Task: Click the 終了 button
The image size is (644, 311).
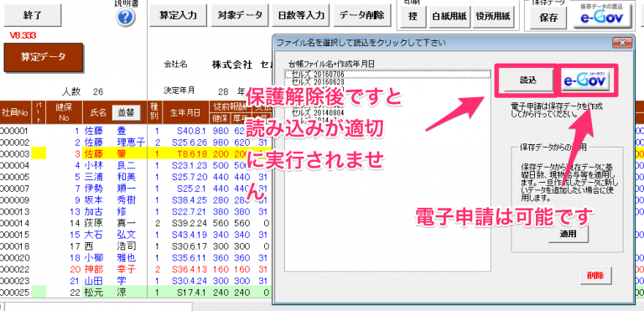Action: pos(33,15)
